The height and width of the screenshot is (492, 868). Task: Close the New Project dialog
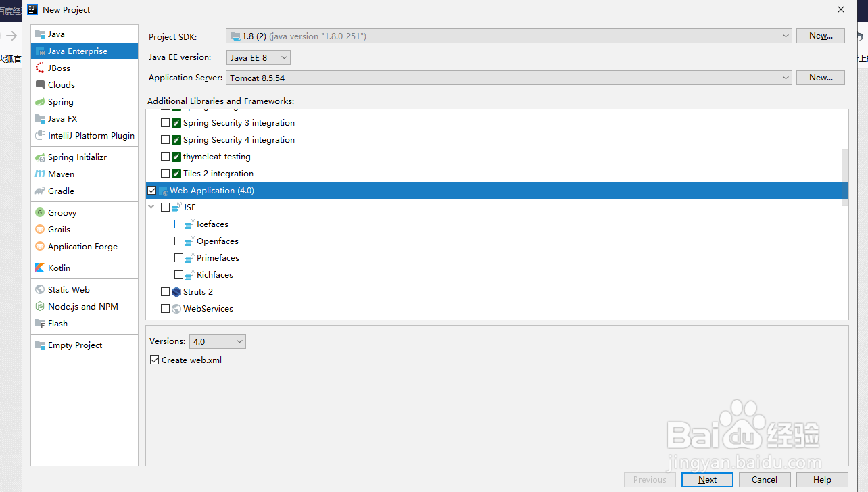[x=841, y=9]
